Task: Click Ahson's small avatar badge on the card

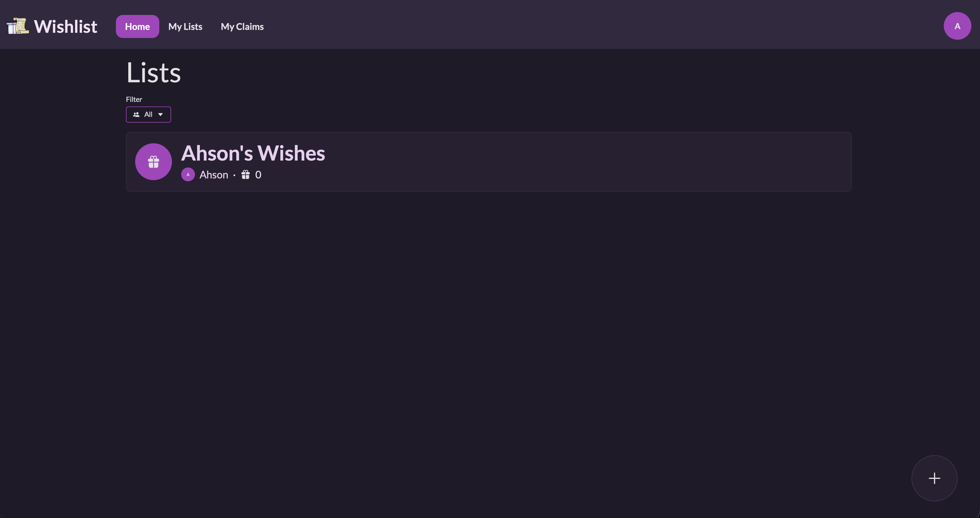Action: [188, 174]
